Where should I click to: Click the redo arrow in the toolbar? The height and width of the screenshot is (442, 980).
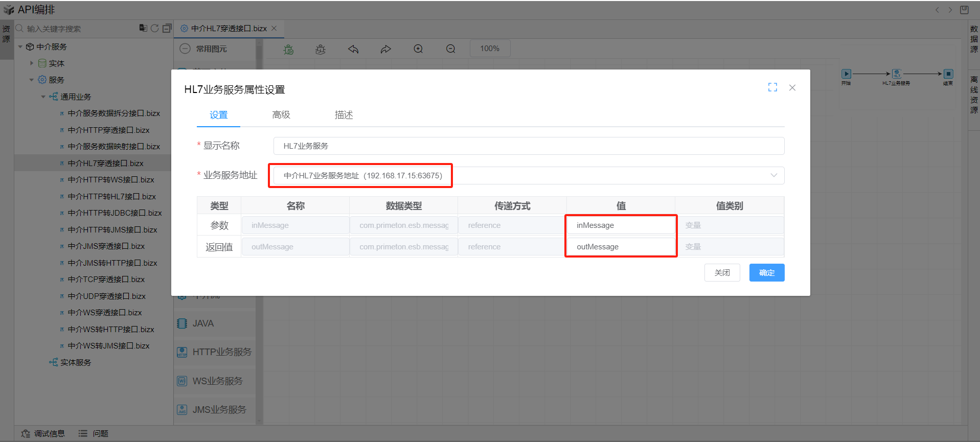[385, 49]
